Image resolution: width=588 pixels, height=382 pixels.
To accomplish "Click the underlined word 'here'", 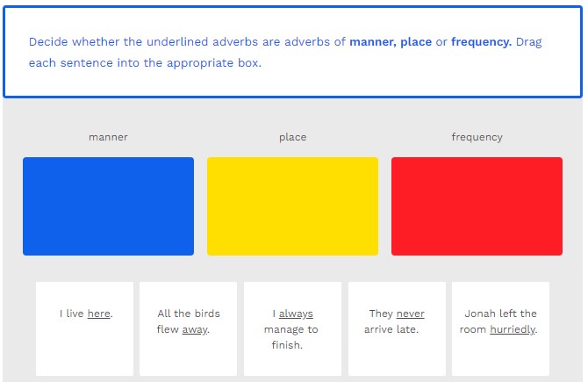I will pyautogui.click(x=98, y=314).
